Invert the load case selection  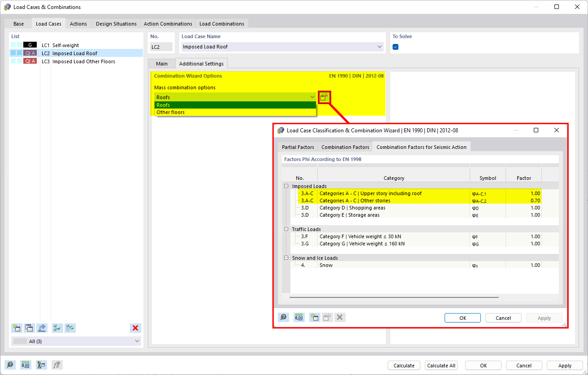69,328
